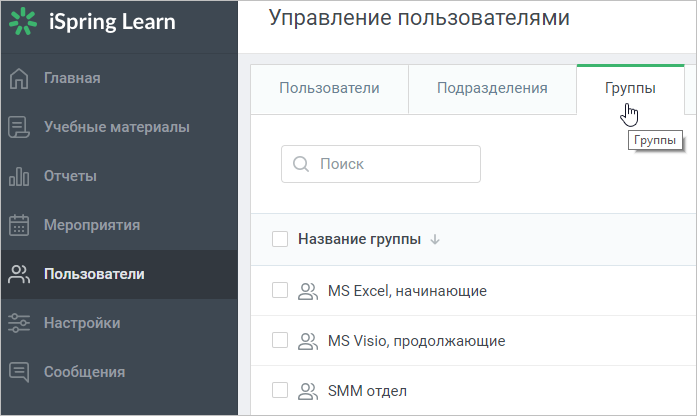Open the MS Visio, продолжающие group
Viewport: 697px width, 416px height.
pyautogui.click(x=417, y=341)
